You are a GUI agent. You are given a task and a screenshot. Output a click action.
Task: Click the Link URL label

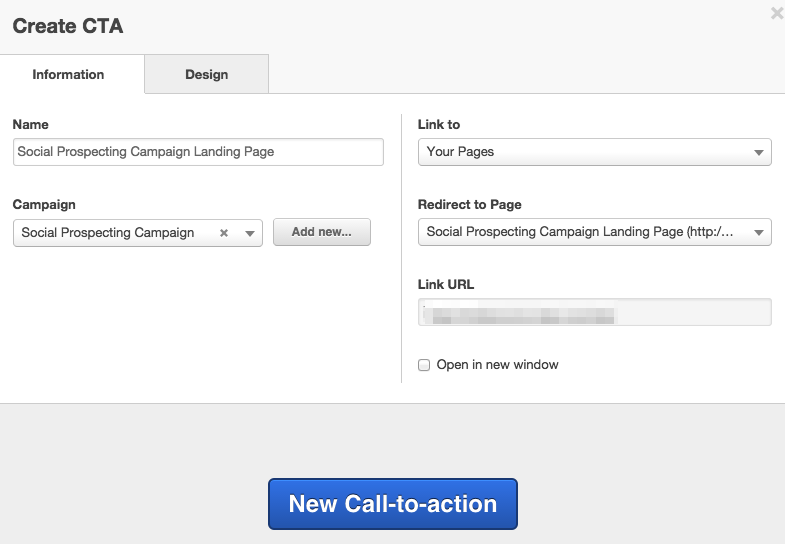coord(446,285)
